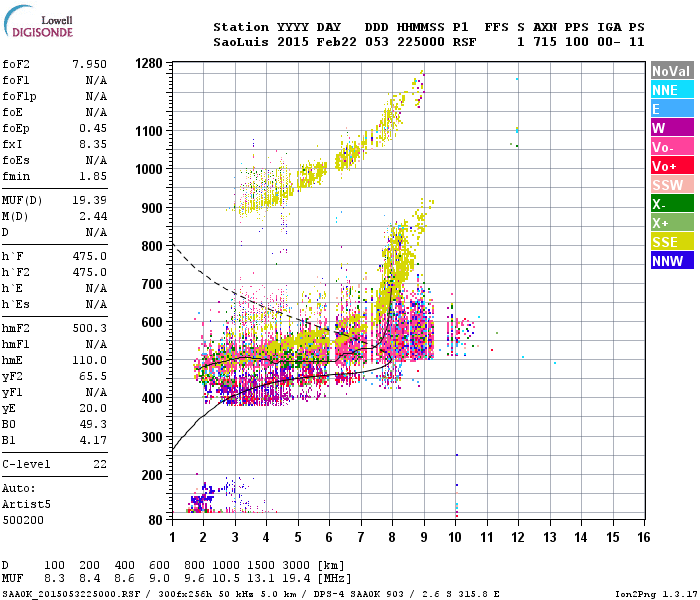700x600 pixels.
Task: Click the foEp value 0.45
Action: pos(93,128)
